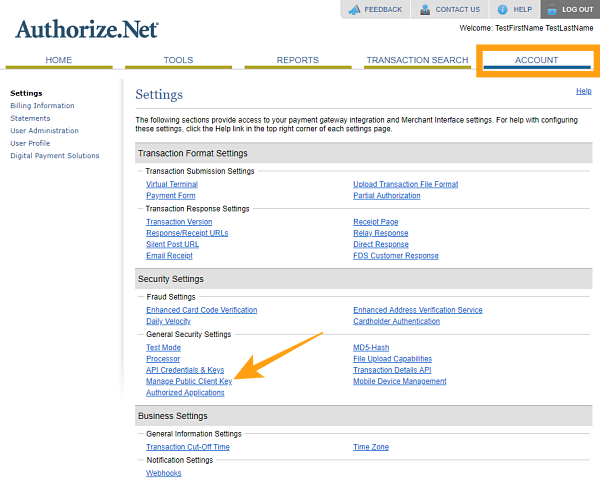
Task: Click the General Information Settings label
Action: (194, 434)
